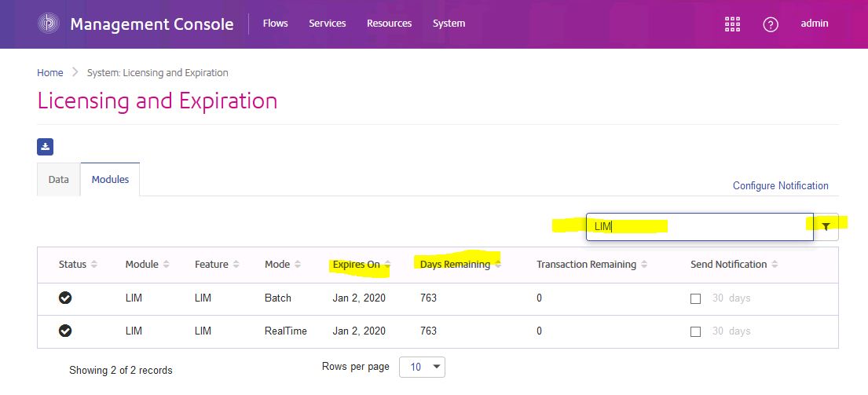Click the download license export icon
The height and width of the screenshot is (395, 868).
pyautogui.click(x=46, y=147)
